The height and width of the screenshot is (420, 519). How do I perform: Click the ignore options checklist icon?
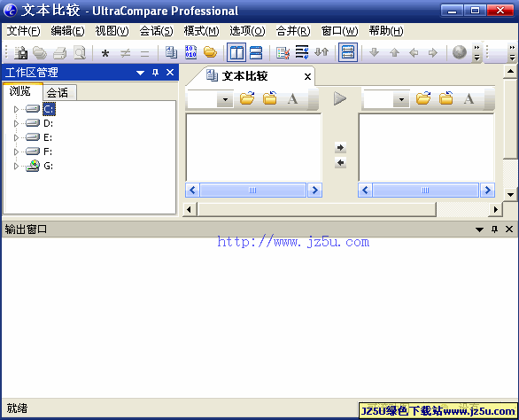[283, 52]
